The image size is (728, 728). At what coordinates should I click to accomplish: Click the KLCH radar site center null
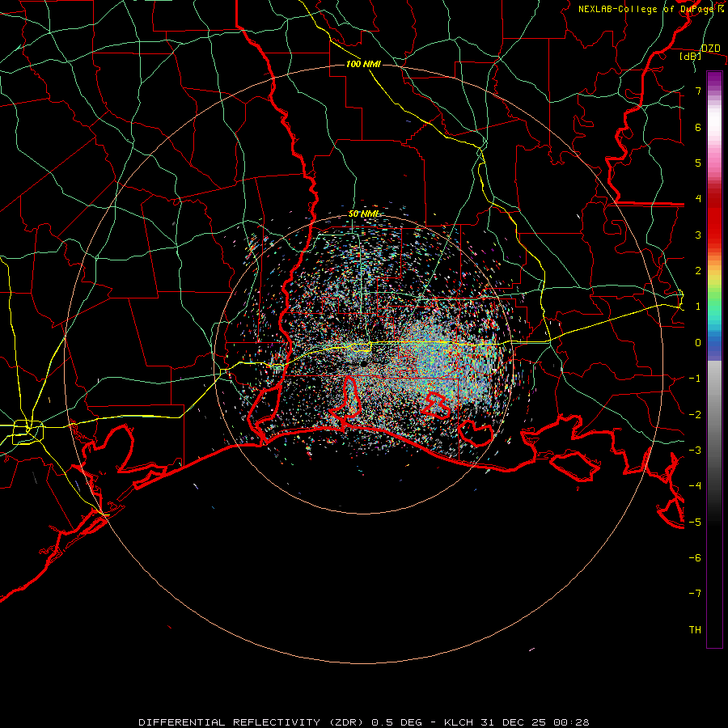click(363, 363)
